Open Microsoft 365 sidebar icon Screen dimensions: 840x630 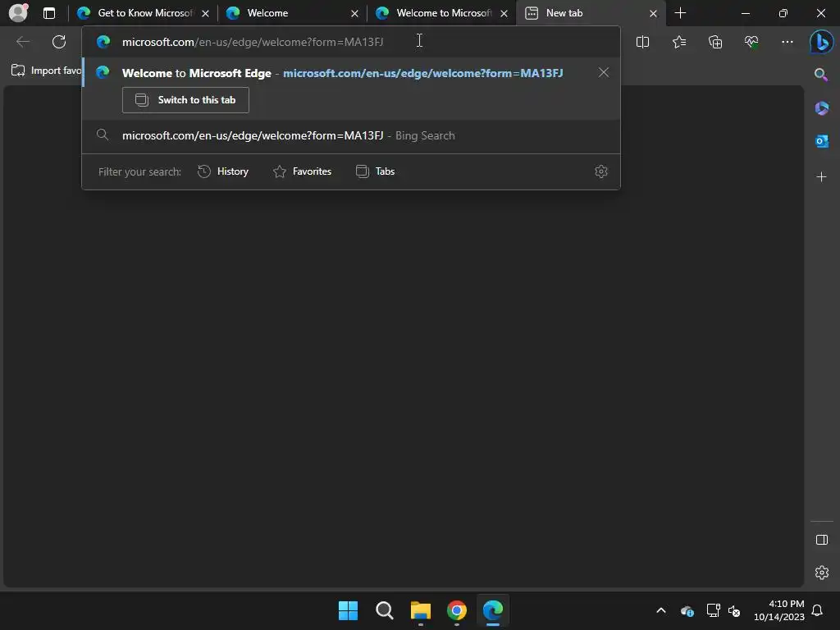coord(821,108)
